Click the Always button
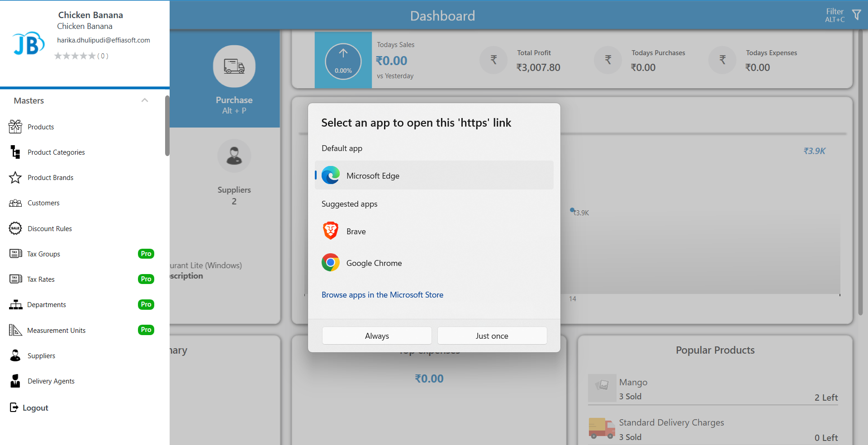The image size is (868, 445). [x=377, y=336]
